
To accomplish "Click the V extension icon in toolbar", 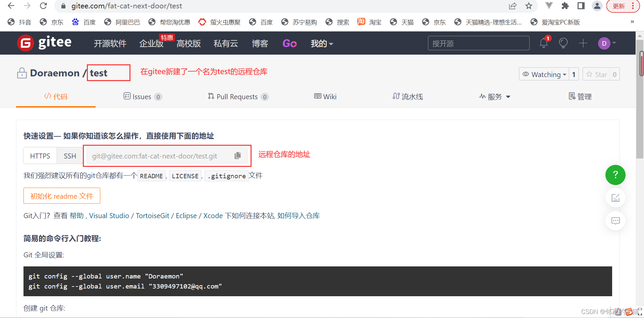I will 549,6.
